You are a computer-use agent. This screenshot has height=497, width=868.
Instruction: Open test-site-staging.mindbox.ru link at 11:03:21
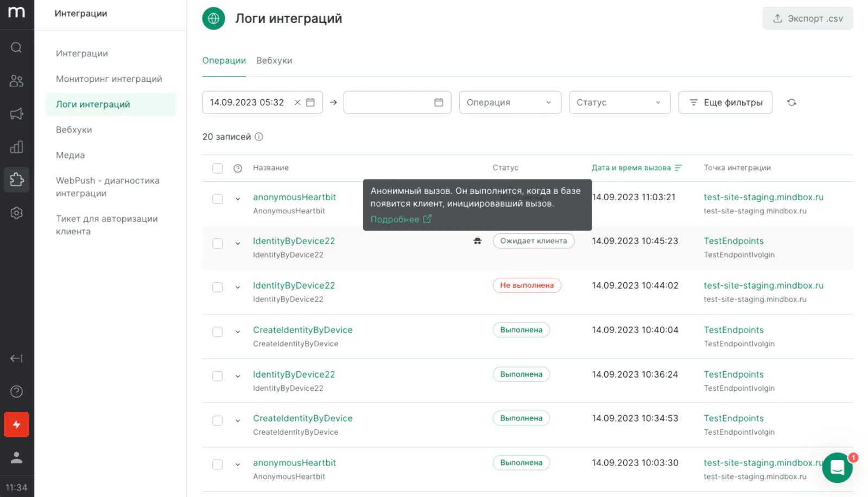click(x=763, y=197)
